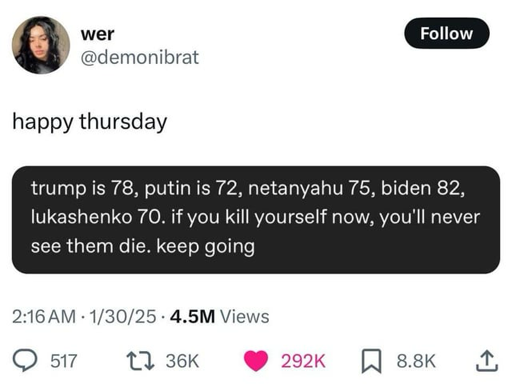Click the Follow button
This screenshot has width=512, height=387.
[x=447, y=33]
